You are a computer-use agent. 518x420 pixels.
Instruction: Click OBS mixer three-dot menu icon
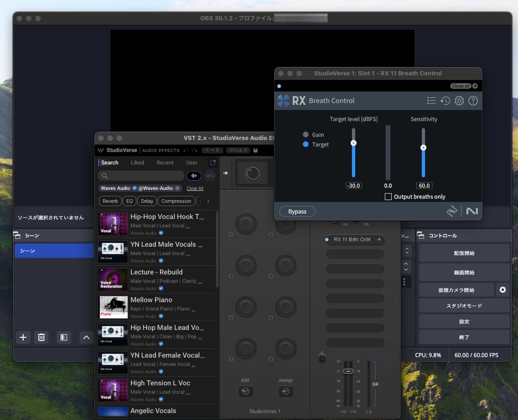point(404,282)
